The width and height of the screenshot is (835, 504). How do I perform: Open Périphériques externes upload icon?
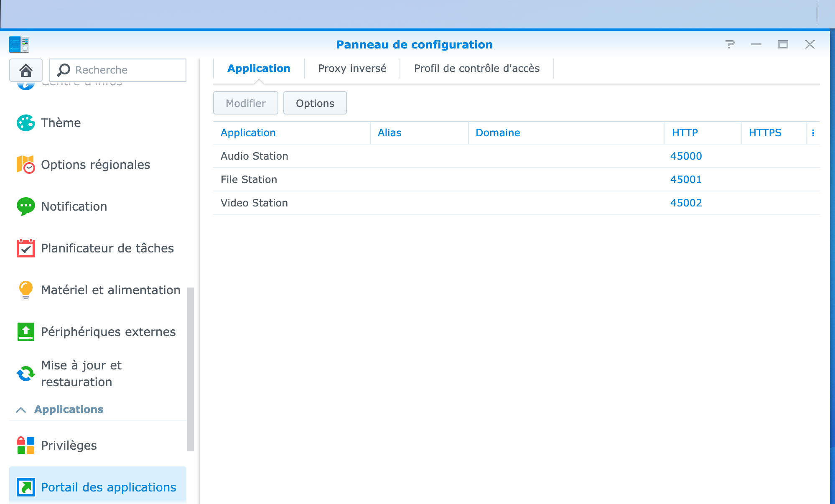(26, 332)
